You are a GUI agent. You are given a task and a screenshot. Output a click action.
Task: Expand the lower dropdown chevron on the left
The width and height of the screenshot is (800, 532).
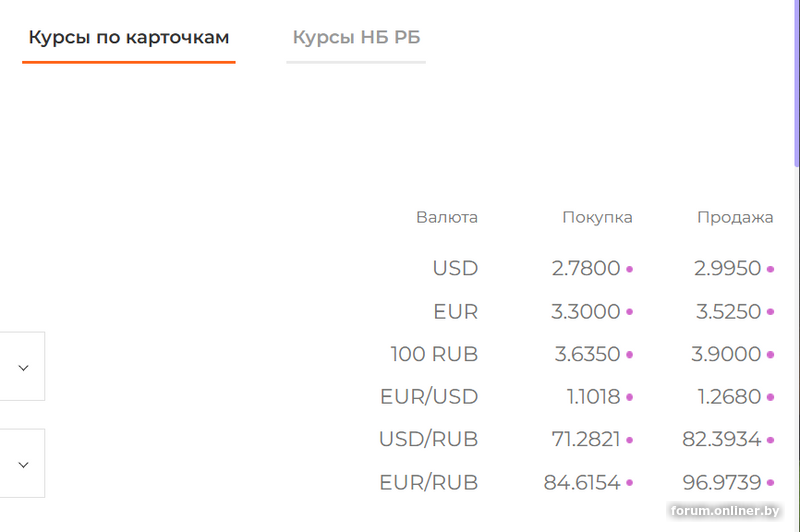click(x=24, y=464)
